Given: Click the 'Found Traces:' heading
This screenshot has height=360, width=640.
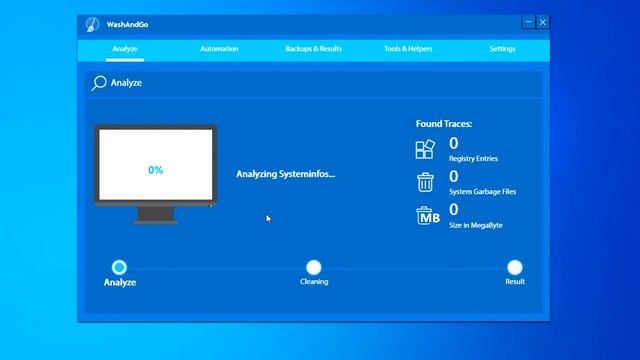Looking at the screenshot, I should pyautogui.click(x=444, y=124).
